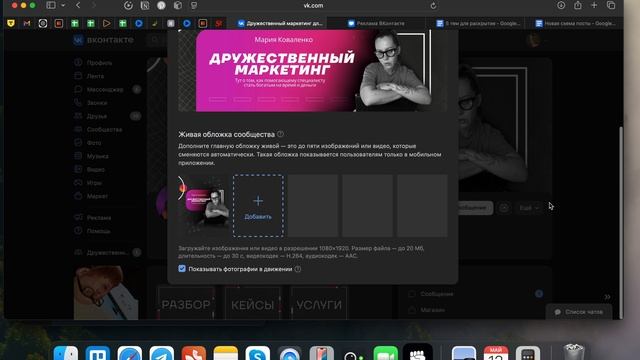Open the pinned Gmail tab
The height and width of the screenshot is (360, 640).
point(27,23)
